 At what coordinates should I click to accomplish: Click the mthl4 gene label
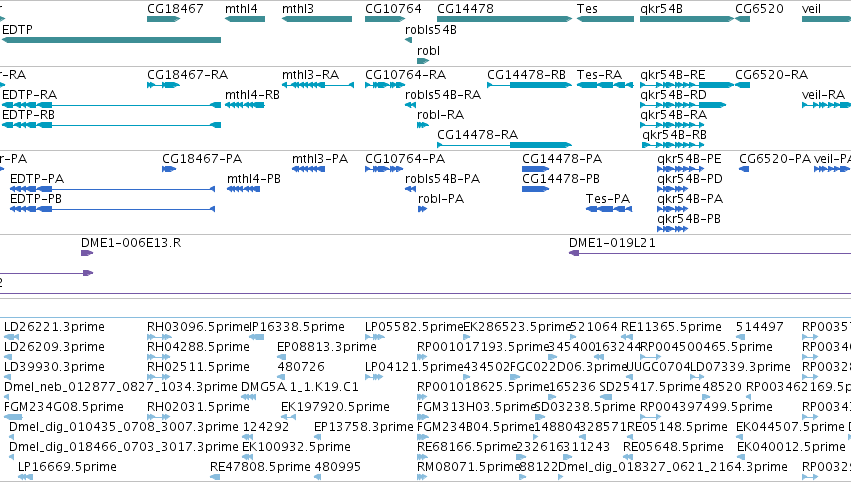[x=242, y=9]
